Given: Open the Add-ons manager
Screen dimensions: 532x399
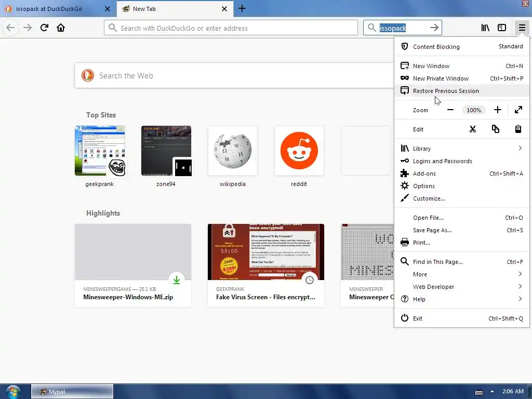Looking at the screenshot, I should 461,174.
